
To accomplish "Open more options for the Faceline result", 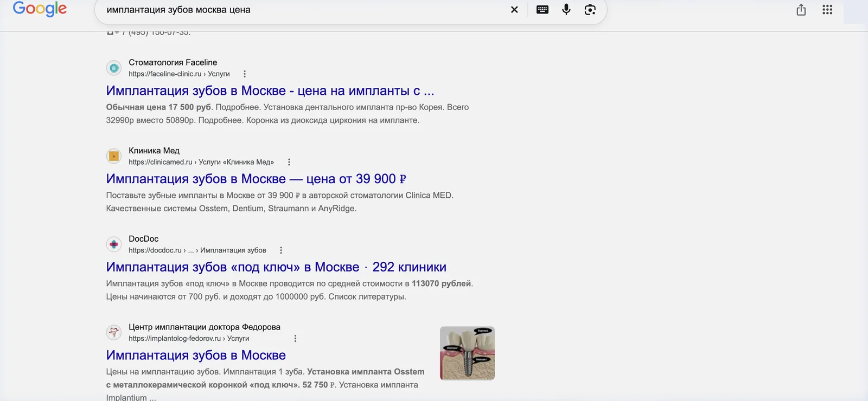I will tap(245, 74).
